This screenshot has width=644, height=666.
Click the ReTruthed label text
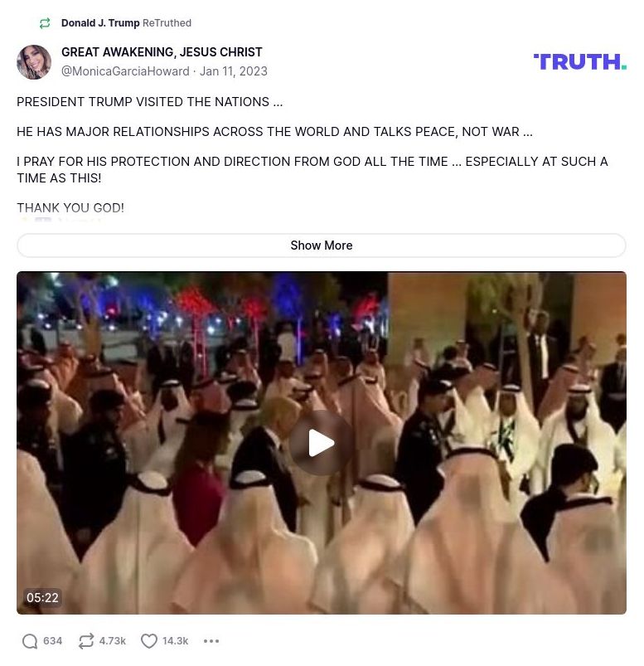pos(167,23)
